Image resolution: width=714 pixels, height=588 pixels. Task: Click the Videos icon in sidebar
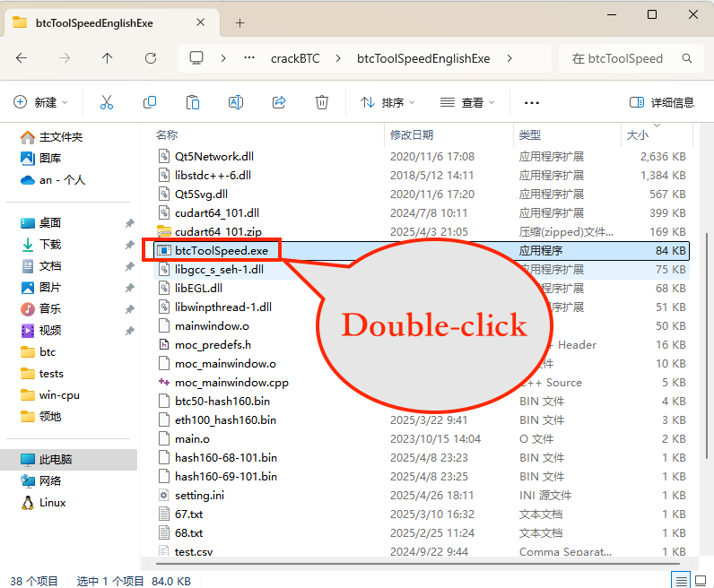tap(27, 331)
